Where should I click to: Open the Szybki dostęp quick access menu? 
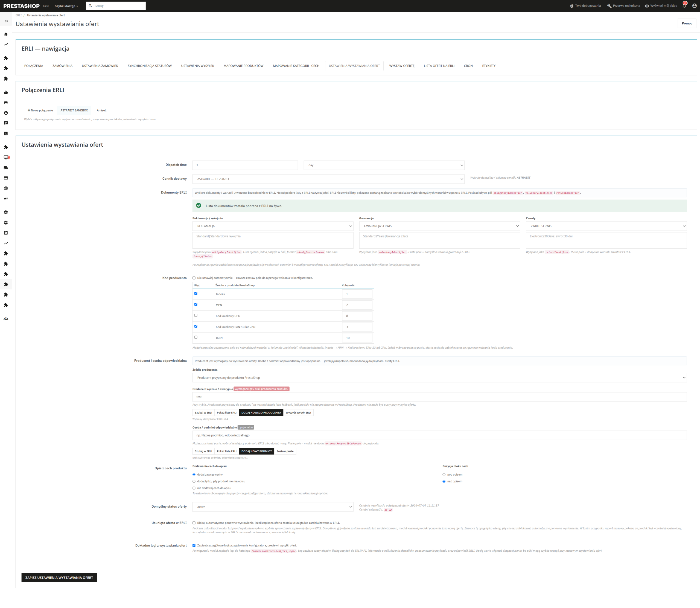(66, 6)
